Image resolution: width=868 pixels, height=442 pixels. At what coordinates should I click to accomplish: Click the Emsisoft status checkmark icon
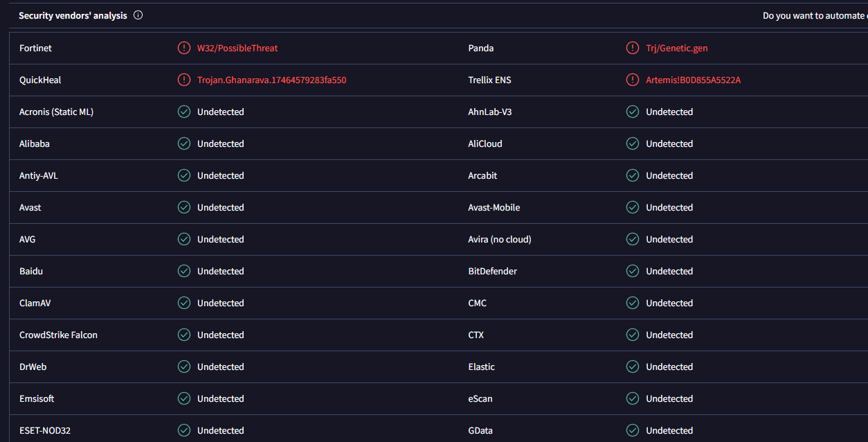point(184,398)
